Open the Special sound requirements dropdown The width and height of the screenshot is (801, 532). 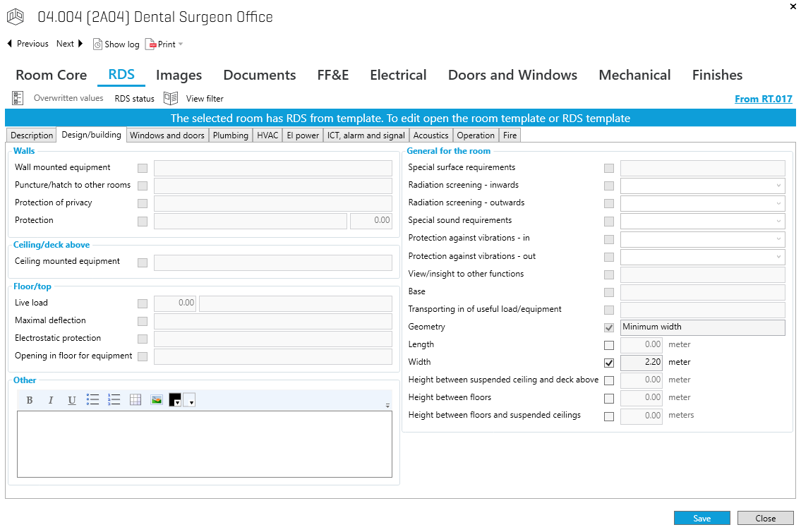[778, 221]
